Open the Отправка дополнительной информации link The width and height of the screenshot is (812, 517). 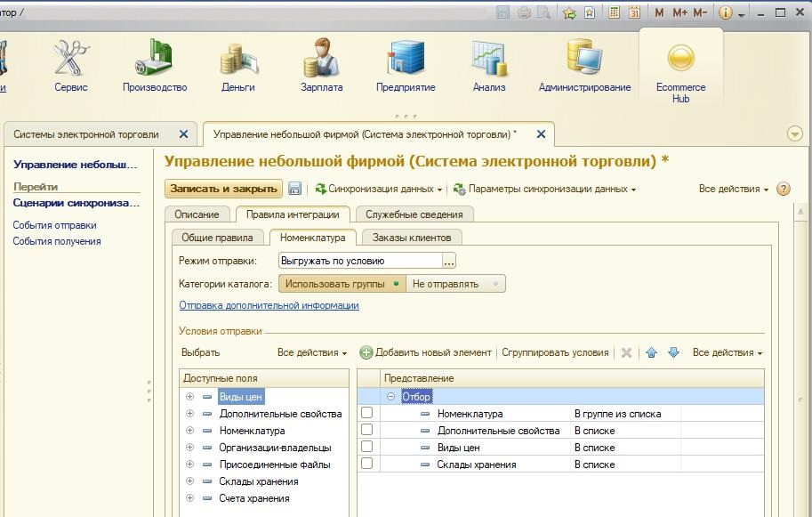pos(269,305)
